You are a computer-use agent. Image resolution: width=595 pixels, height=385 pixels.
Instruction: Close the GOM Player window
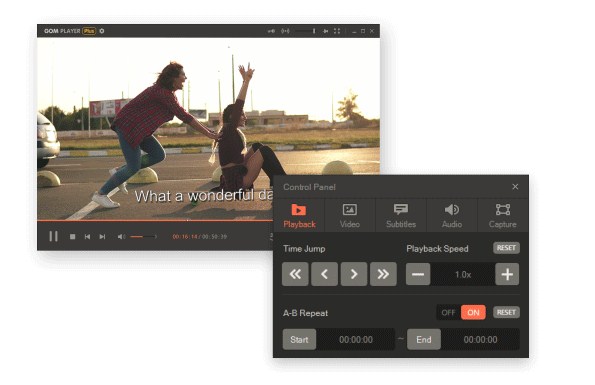tap(372, 31)
